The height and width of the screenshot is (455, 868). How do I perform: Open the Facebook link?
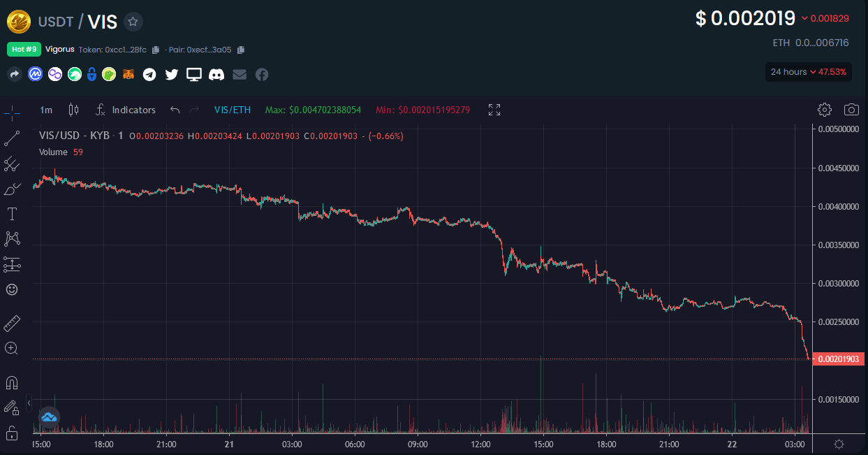click(262, 74)
